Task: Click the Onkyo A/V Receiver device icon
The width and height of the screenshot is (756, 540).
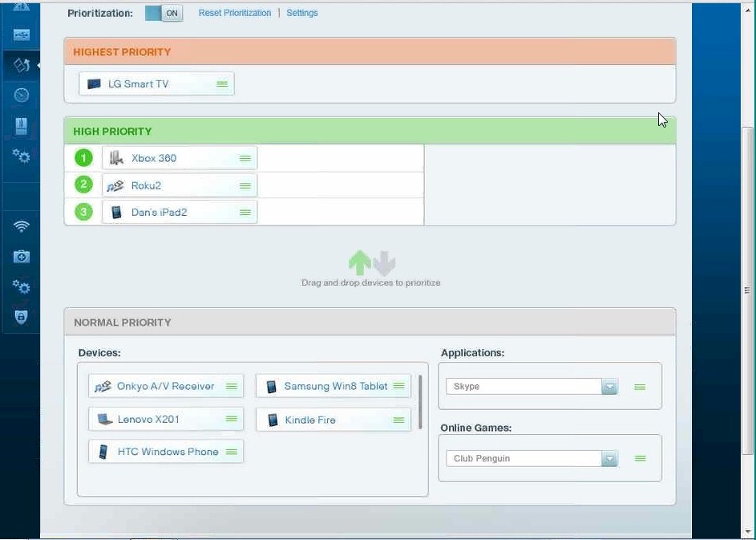Action: (103, 386)
